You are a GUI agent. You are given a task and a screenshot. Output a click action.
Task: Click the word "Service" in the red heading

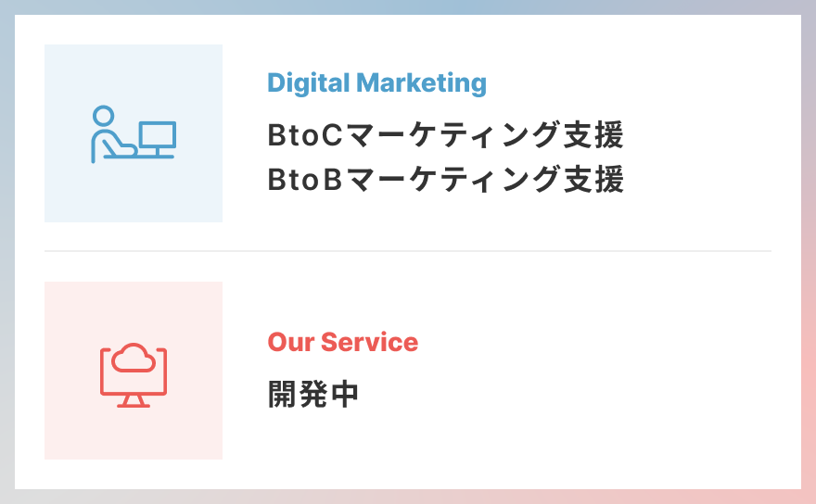pyautogui.click(x=369, y=342)
